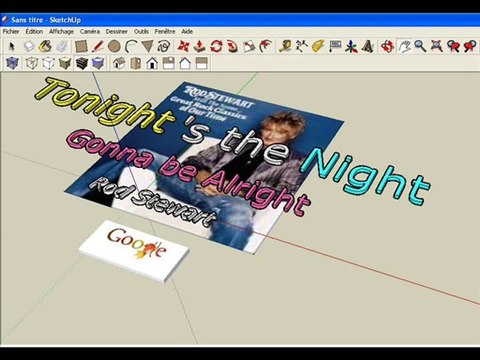Set camera to Right view
This screenshot has height=360, width=480.
pyautogui.click(x=169, y=63)
